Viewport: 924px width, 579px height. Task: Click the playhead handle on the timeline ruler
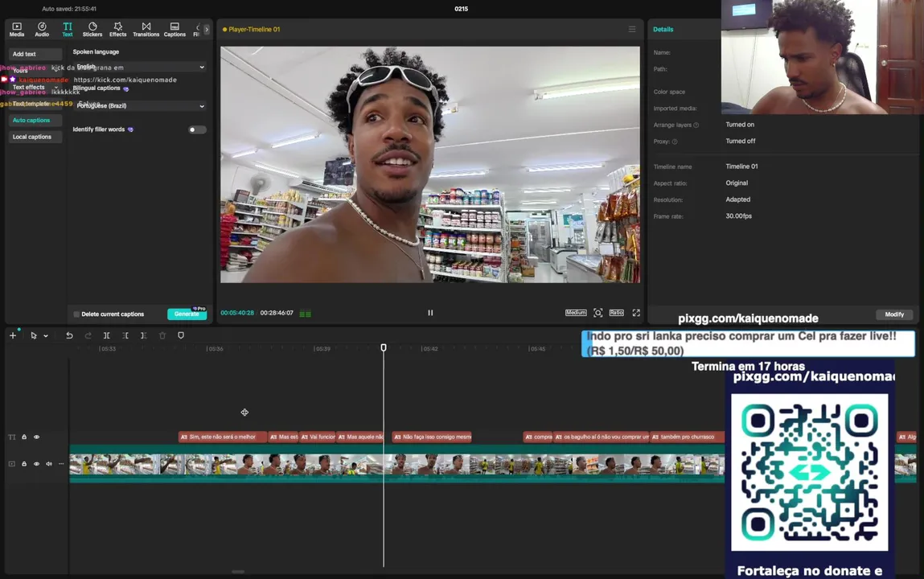click(384, 348)
